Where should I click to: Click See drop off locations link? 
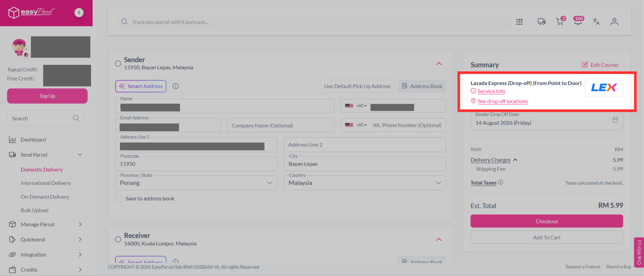coord(502,101)
